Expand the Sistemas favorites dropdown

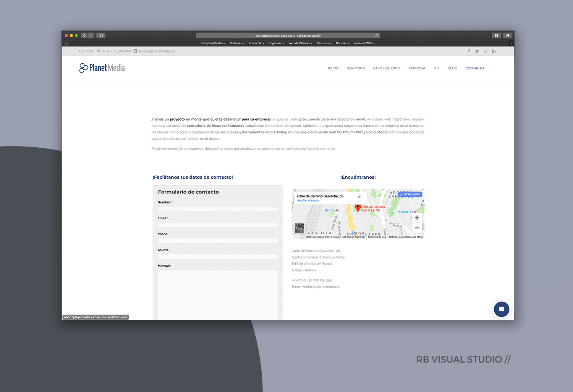click(x=237, y=44)
